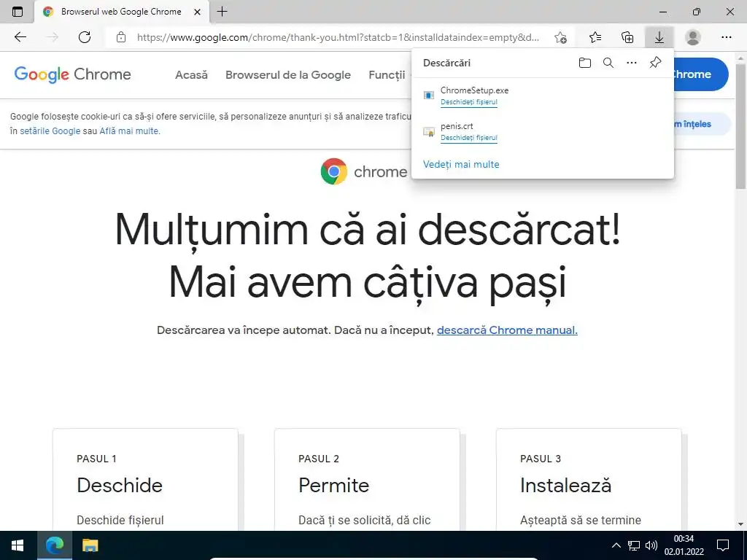Click descarcă Chrome manual link
Screen dimensions: 747x560
[x=507, y=330]
